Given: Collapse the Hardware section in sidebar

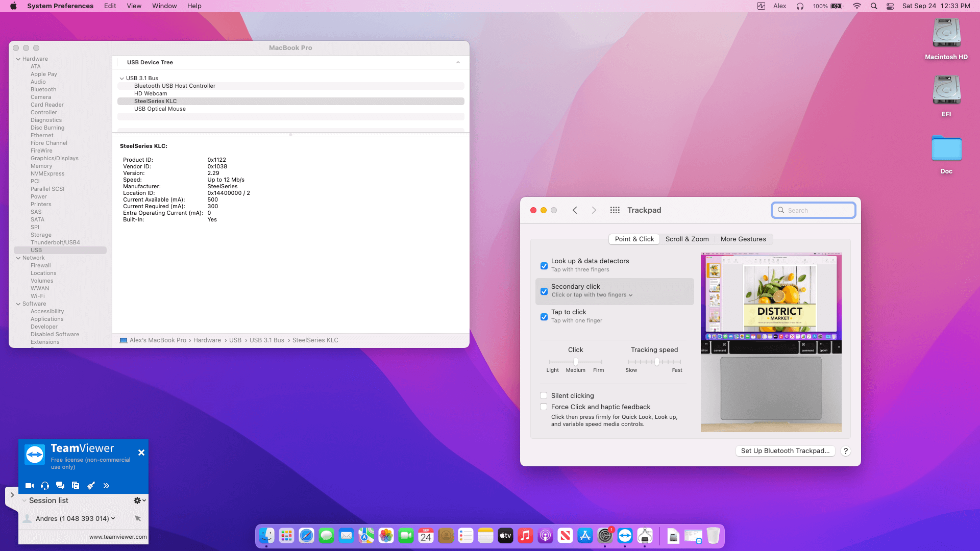Looking at the screenshot, I should tap(18, 59).
